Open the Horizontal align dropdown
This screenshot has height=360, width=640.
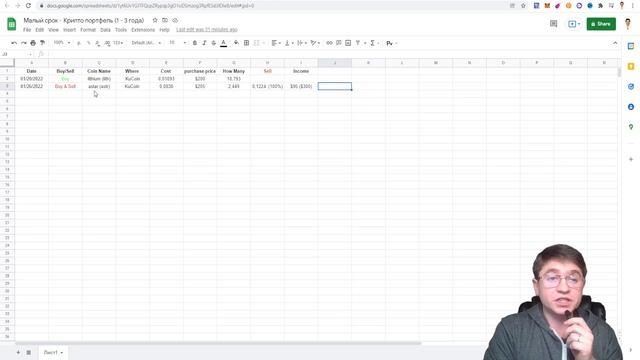click(x=276, y=43)
